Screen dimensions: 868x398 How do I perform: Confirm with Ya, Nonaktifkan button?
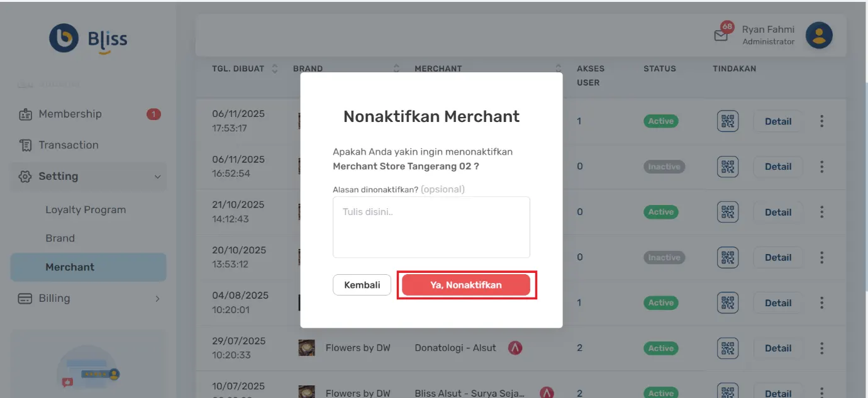coord(465,284)
